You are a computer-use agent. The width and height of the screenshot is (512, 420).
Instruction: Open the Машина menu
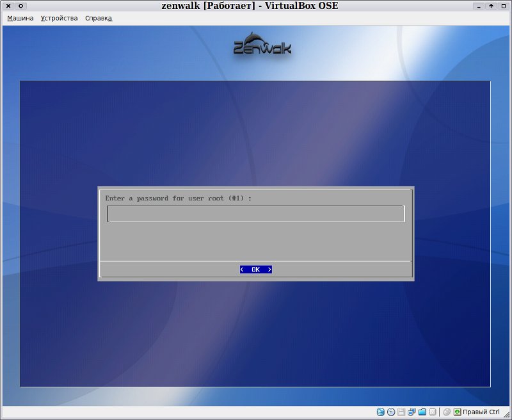(x=20, y=19)
